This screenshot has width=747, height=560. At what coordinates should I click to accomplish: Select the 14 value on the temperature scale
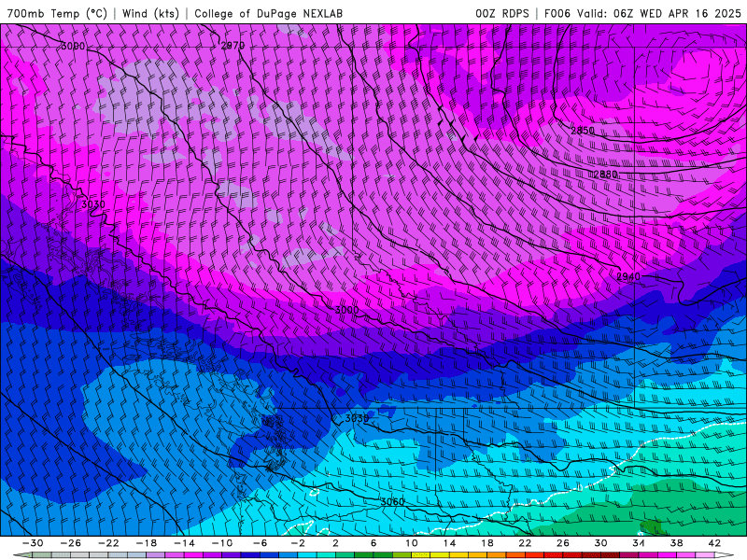449,543
